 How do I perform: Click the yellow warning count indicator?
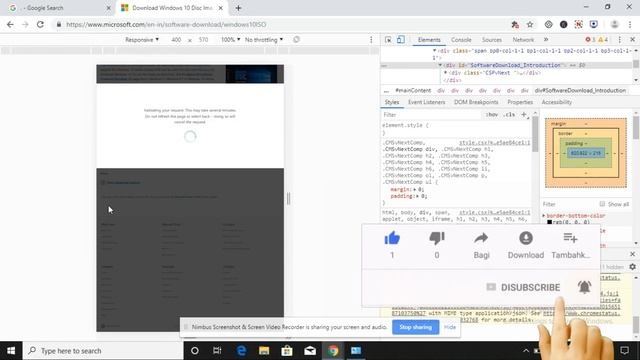point(603,40)
